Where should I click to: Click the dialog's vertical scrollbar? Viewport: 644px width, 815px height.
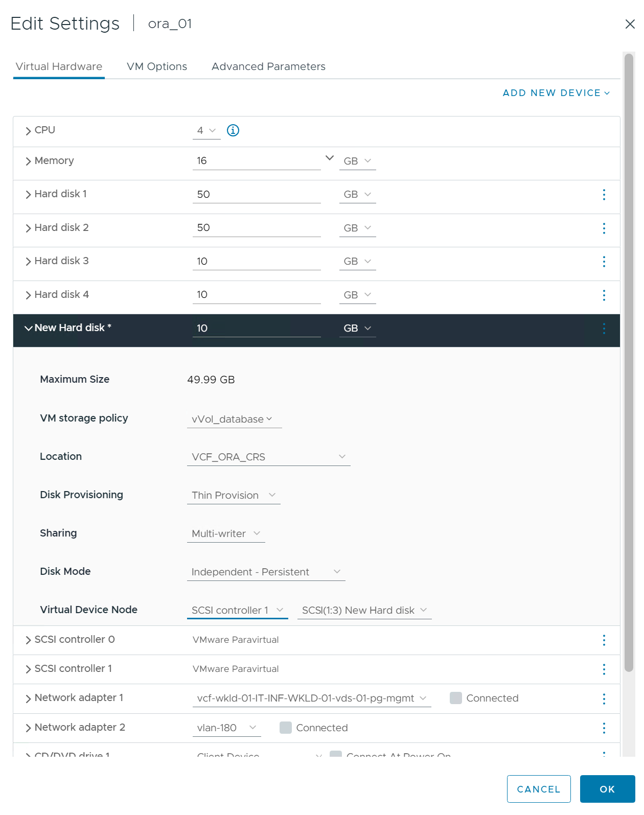[629, 358]
